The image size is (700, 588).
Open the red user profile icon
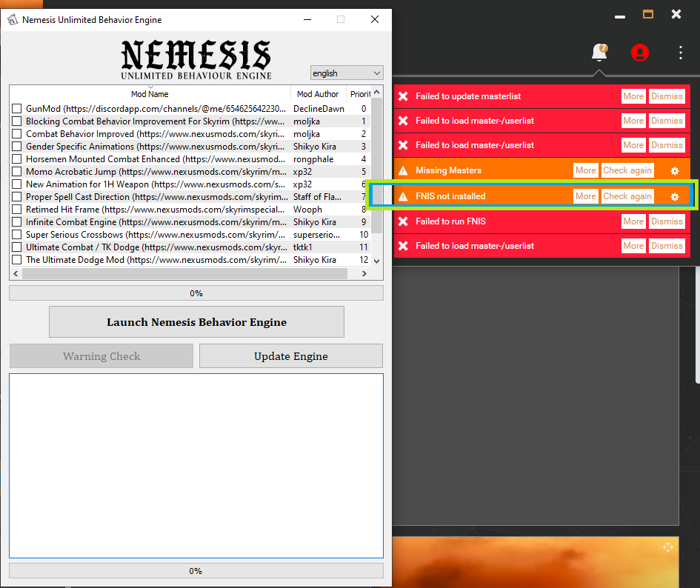[640, 53]
